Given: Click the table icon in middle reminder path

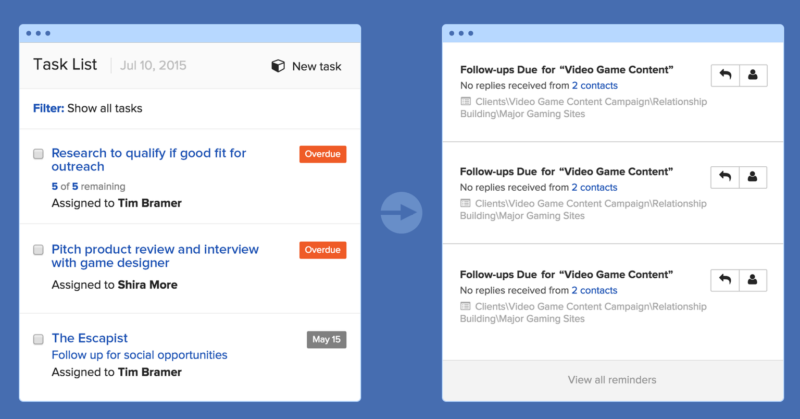Looking at the screenshot, I should (x=465, y=203).
